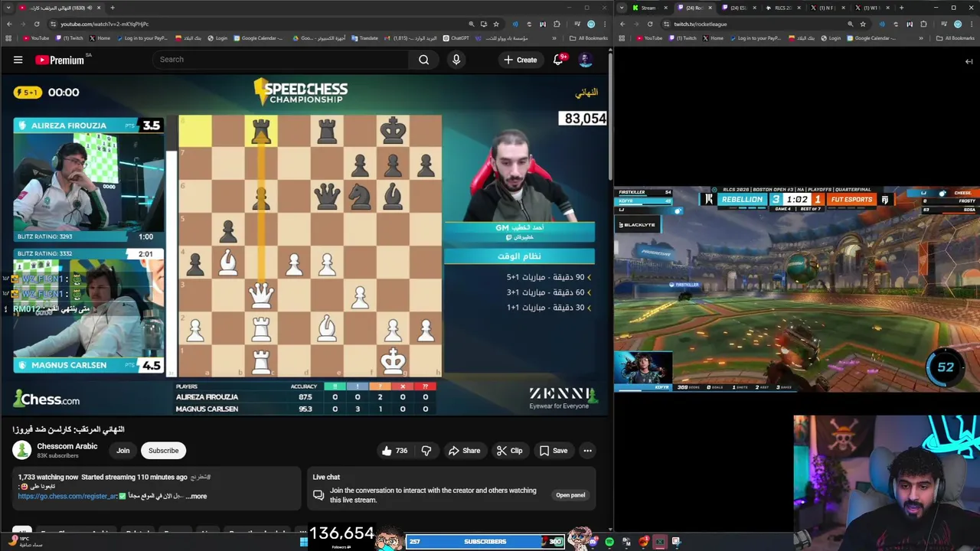Open the live chat panel
980x551 pixels.
[x=570, y=495]
